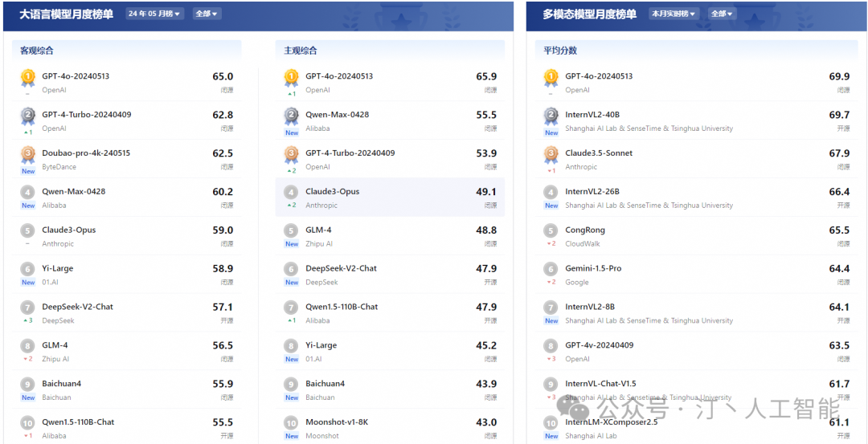This screenshot has height=444, width=868.
Task: Click Anthropic under Claude3.5-Sonnet
Action: click(x=581, y=167)
